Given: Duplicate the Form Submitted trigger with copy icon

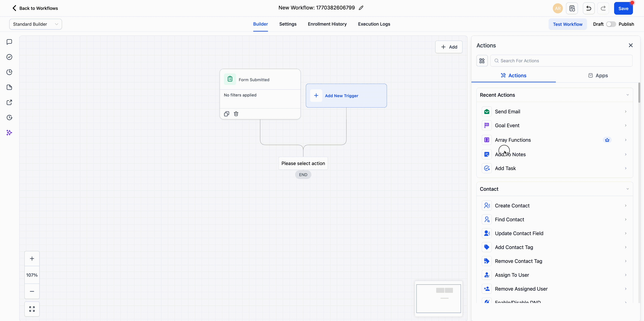Looking at the screenshot, I should pos(227,114).
